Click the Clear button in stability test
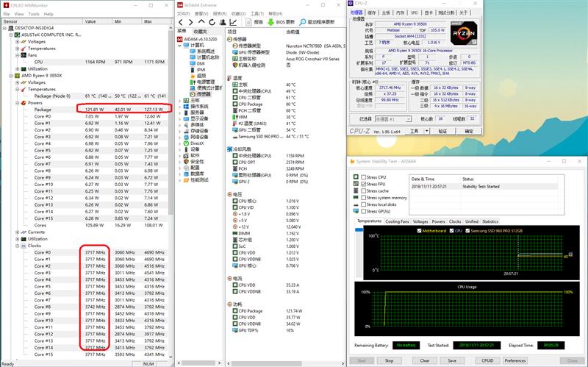 tap(425, 360)
